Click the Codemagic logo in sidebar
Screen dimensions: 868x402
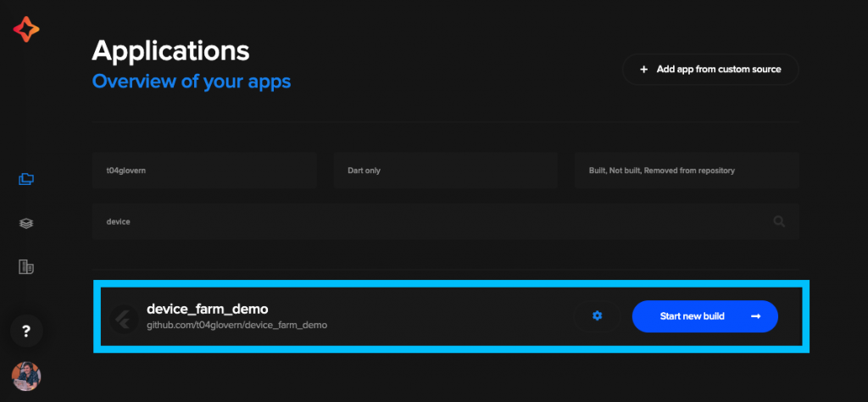[x=26, y=30]
